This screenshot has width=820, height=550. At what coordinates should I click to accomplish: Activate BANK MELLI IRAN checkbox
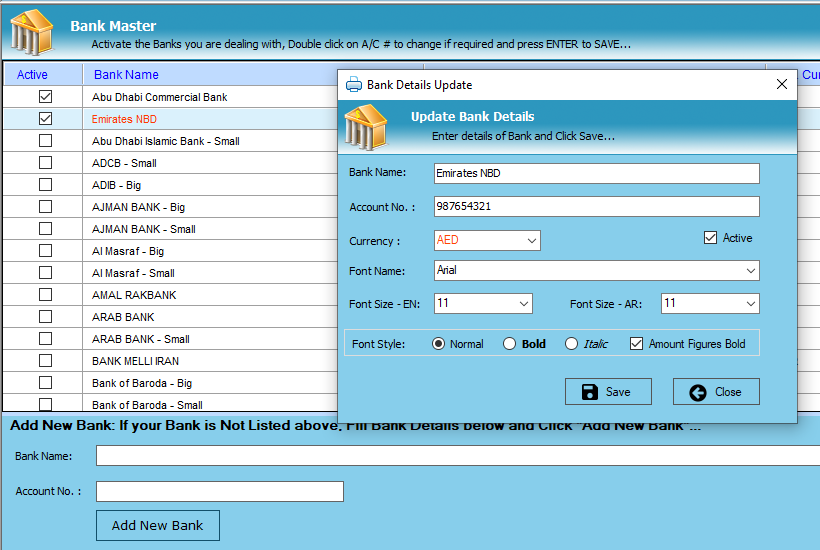45,361
